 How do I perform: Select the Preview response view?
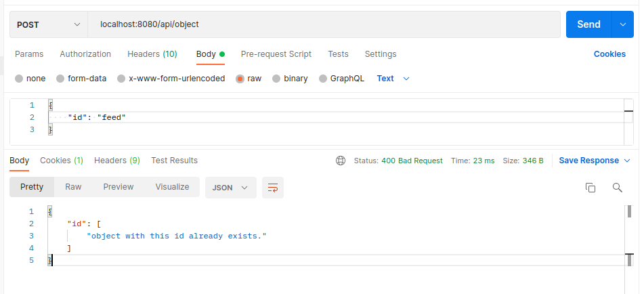pyautogui.click(x=119, y=187)
